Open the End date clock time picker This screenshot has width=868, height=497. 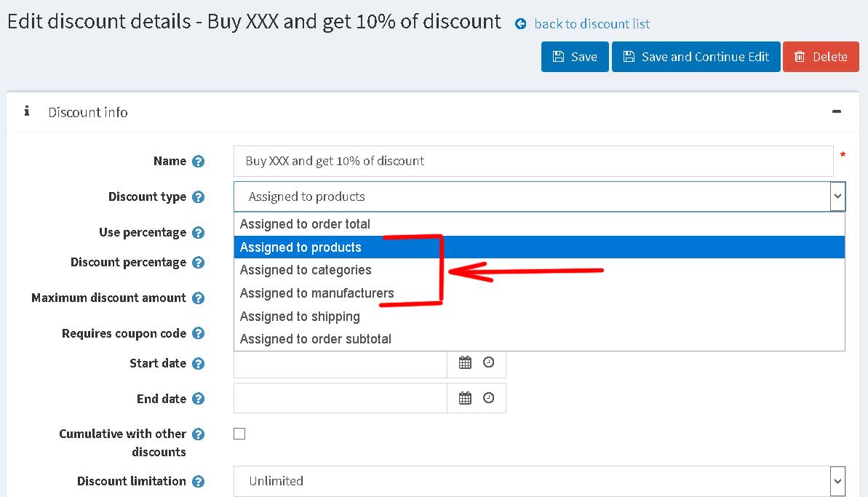pyautogui.click(x=488, y=397)
